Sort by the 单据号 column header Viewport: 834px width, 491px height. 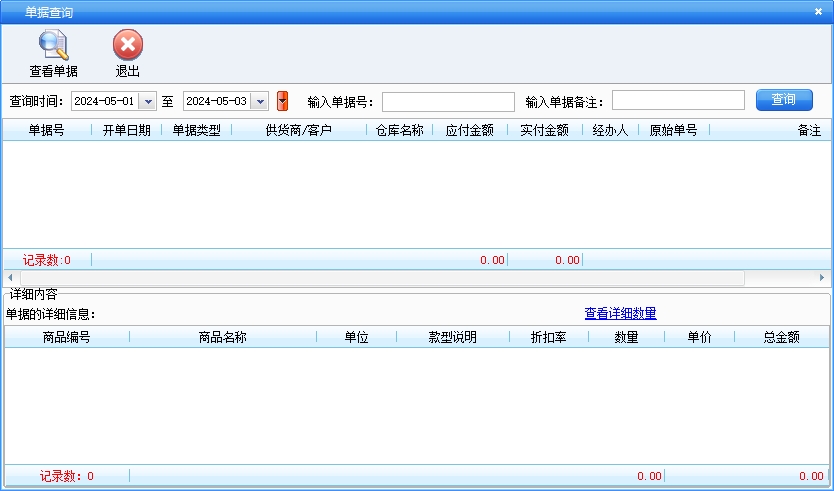point(46,131)
